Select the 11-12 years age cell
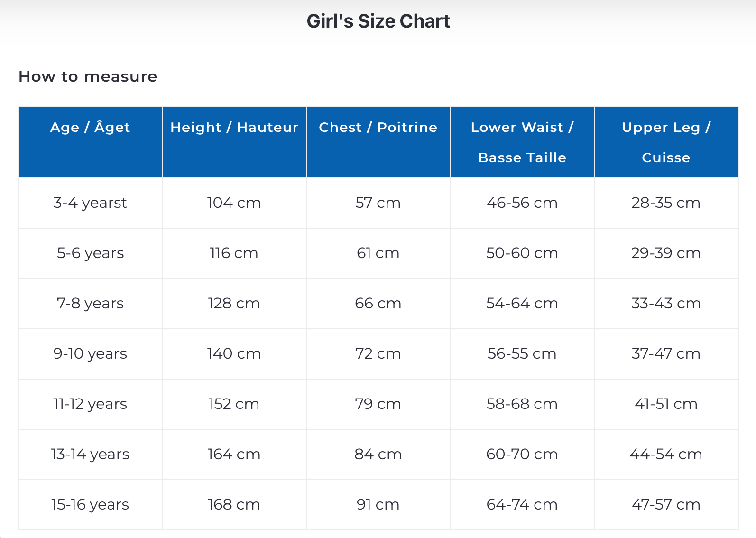Viewport: 756px width, 538px height. [x=90, y=404]
